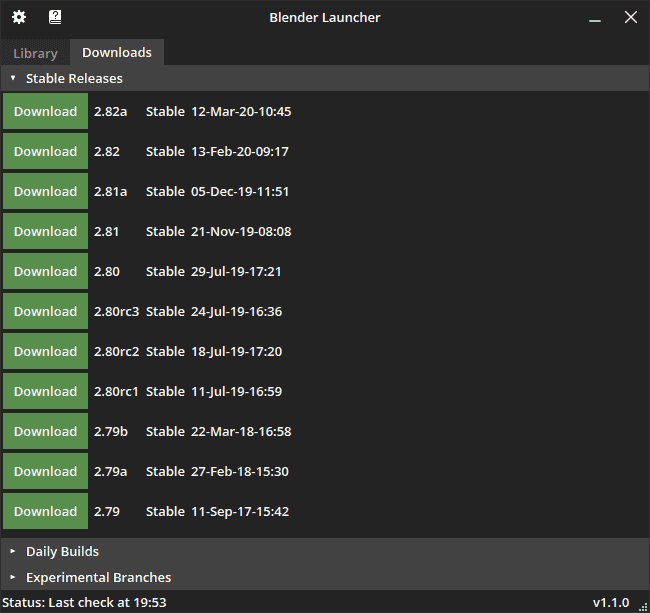This screenshot has width=650, height=613.
Task: Download Blender 2.79 from 11-Sep-17
Action: pos(46,511)
